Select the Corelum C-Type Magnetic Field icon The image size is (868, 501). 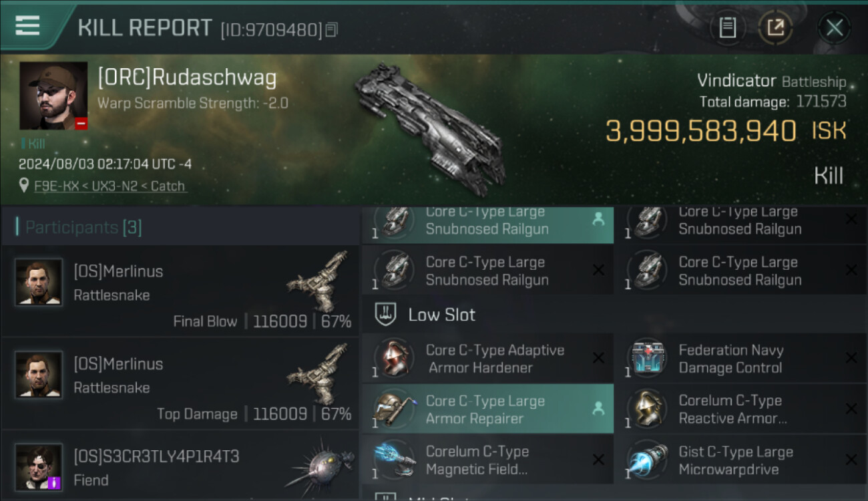pos(395,460)
